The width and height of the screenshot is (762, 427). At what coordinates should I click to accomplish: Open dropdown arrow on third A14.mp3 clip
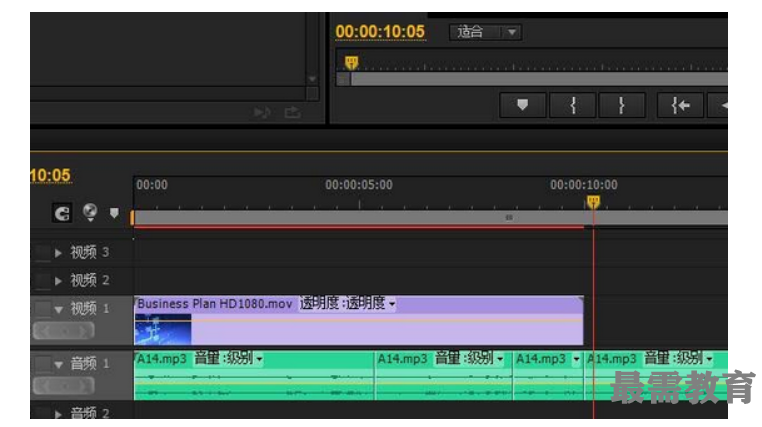(576, 359)
